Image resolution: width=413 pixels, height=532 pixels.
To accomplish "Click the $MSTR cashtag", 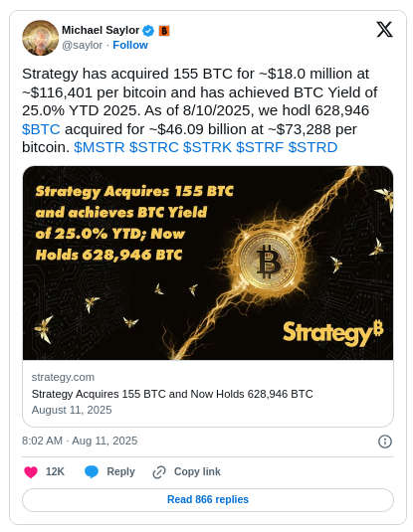I will tap(100, 147).
